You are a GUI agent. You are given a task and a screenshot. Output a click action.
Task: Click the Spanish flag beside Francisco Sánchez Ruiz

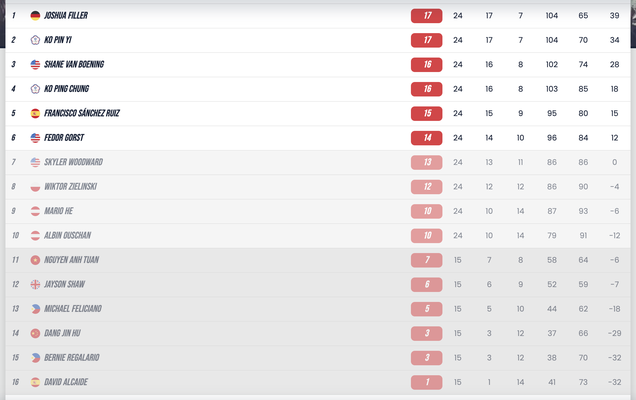pos(36,114)
